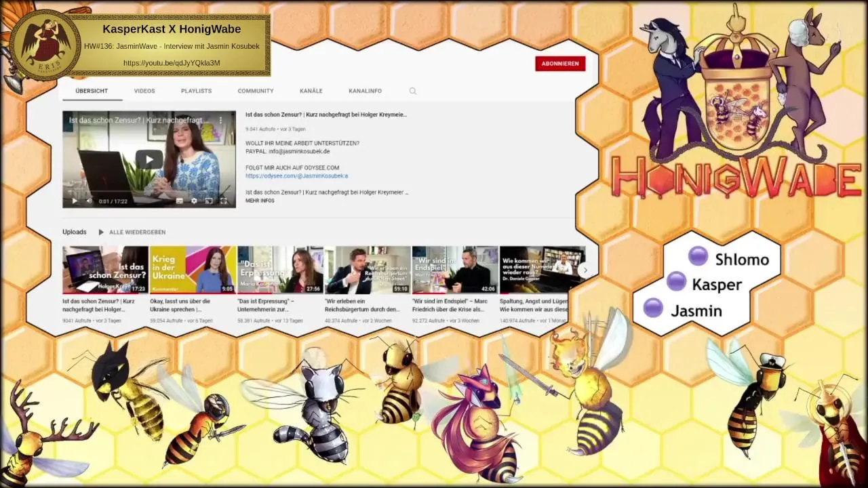Click the purple dot beside Kasper
868x488 pixels.
tap(676, 281)
